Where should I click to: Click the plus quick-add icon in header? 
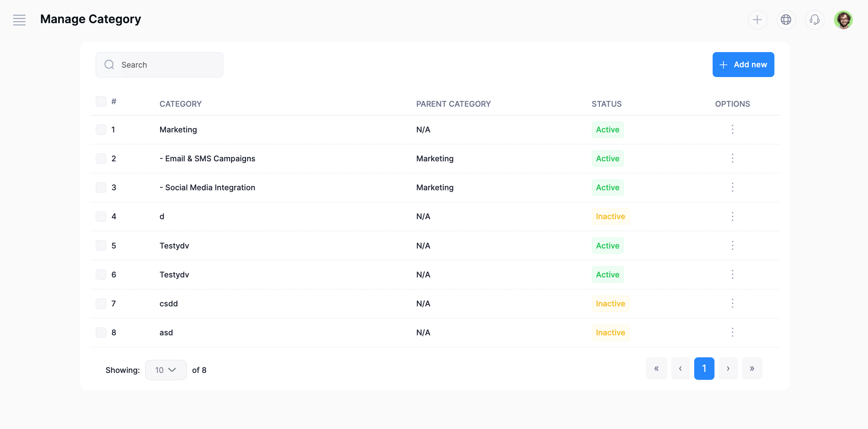click(x=757, y=20)
